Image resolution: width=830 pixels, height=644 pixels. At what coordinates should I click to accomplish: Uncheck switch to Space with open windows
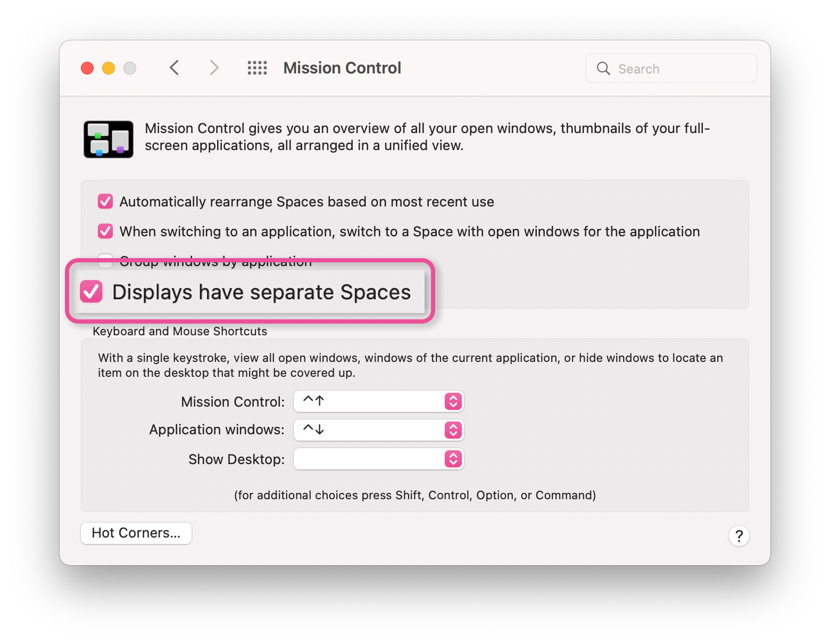pyautogui.click(x=105, y=232)
